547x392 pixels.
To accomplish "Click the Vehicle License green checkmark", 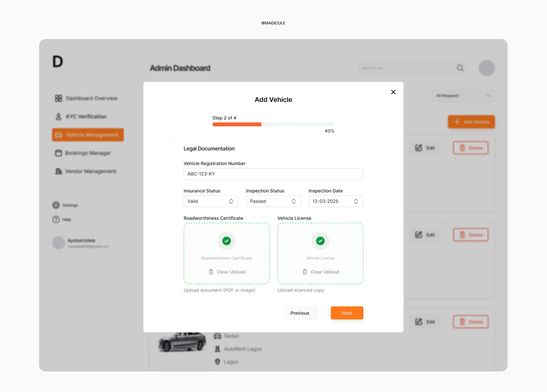I will [320, 241].
